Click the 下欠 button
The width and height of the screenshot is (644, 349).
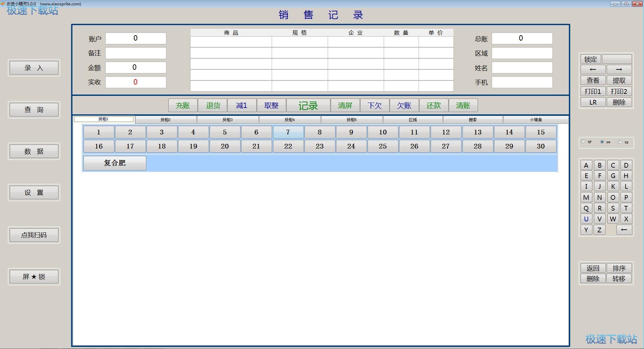(375, 106)
